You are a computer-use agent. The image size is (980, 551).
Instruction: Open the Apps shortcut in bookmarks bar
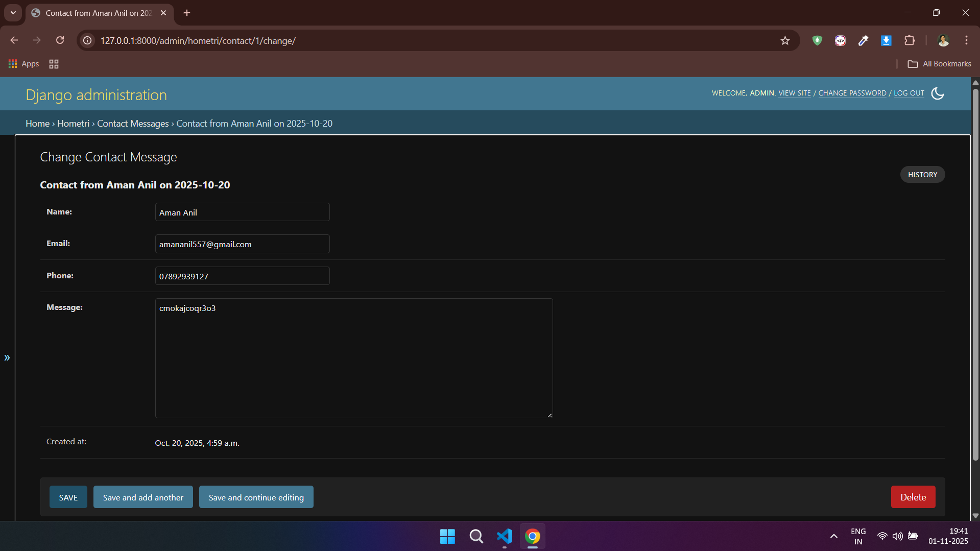24,64
